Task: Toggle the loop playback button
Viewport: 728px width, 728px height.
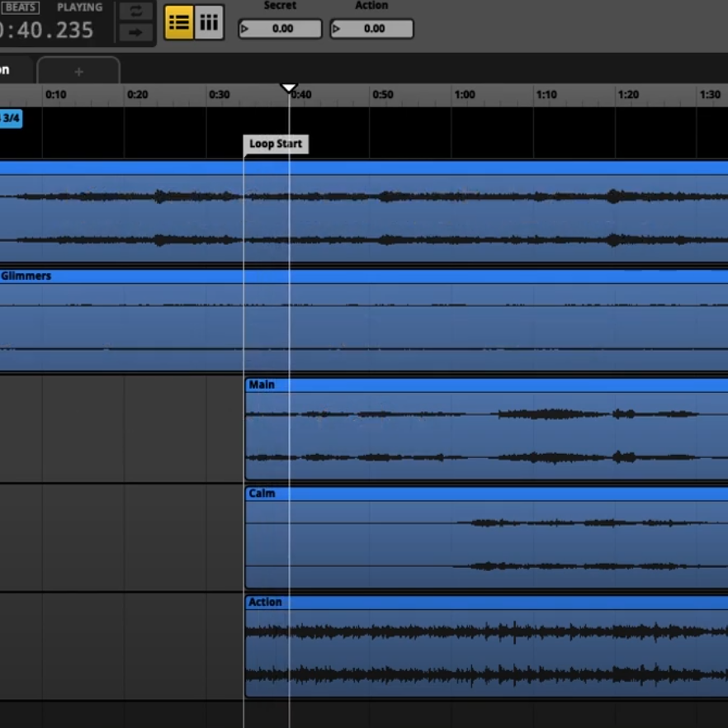Action: [135, 12]
